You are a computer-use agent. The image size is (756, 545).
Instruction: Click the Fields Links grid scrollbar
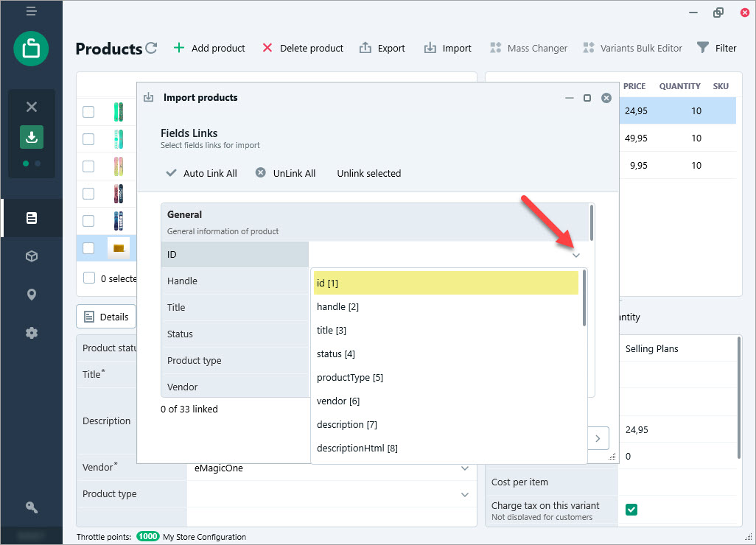[592, 222]
